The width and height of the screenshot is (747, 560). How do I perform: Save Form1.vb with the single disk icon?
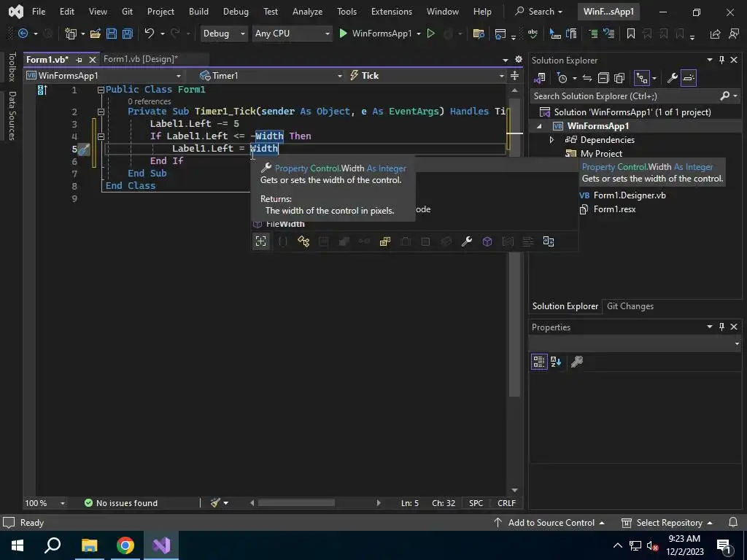pos(112,34)
